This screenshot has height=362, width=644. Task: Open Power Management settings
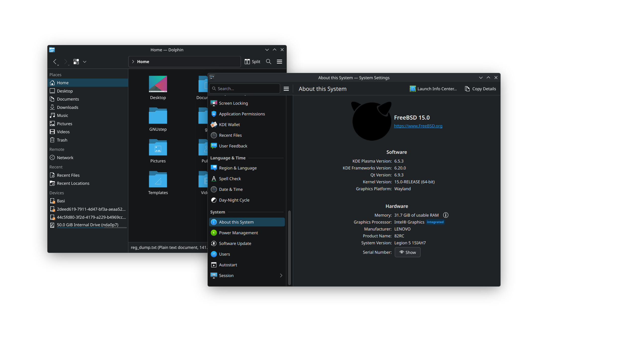pos(238,233)
